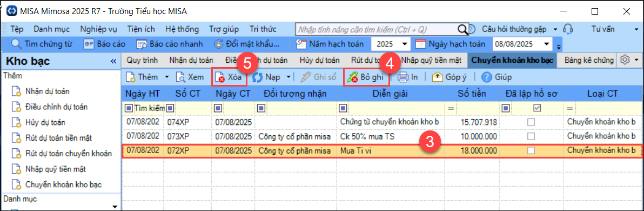Click the Xóa delete icon in toolbar
The width and height of the screenshot is (644, 211).
(221, 77)
